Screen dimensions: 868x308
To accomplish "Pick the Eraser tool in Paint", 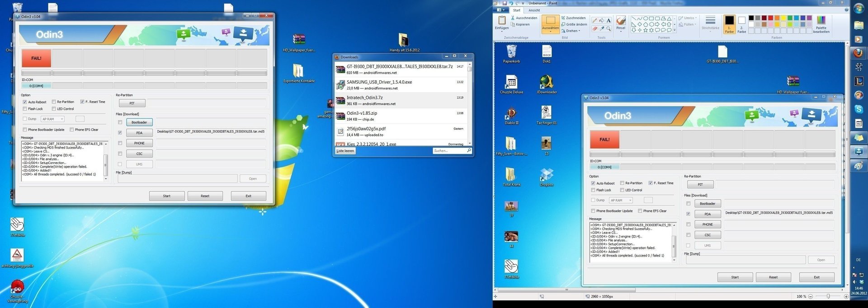I will [x=595, y=28].
